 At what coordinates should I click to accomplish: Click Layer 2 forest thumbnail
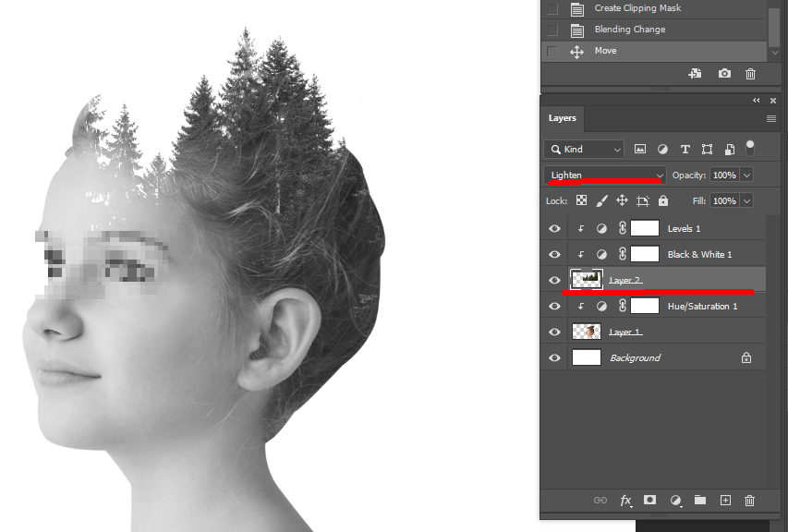587,279
